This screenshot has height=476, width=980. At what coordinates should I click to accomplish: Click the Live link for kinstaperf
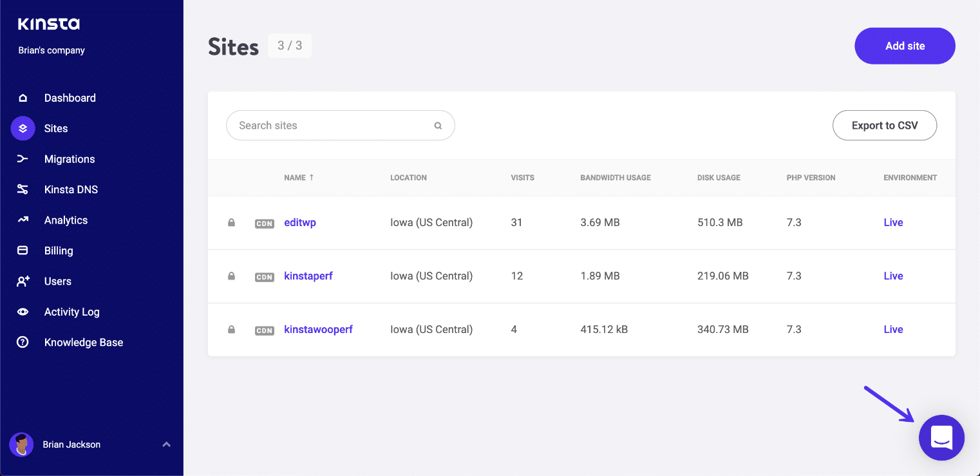click(893, 276)
